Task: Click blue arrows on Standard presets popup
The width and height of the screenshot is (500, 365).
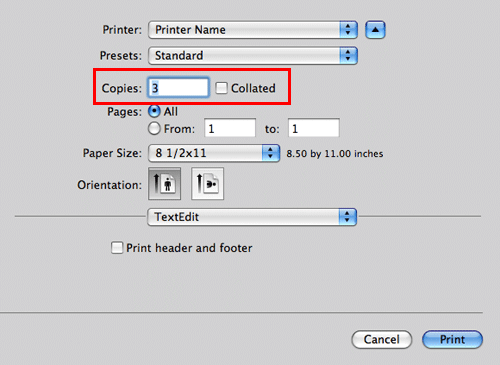Action: pyautogui.click(x=348, y=55)
